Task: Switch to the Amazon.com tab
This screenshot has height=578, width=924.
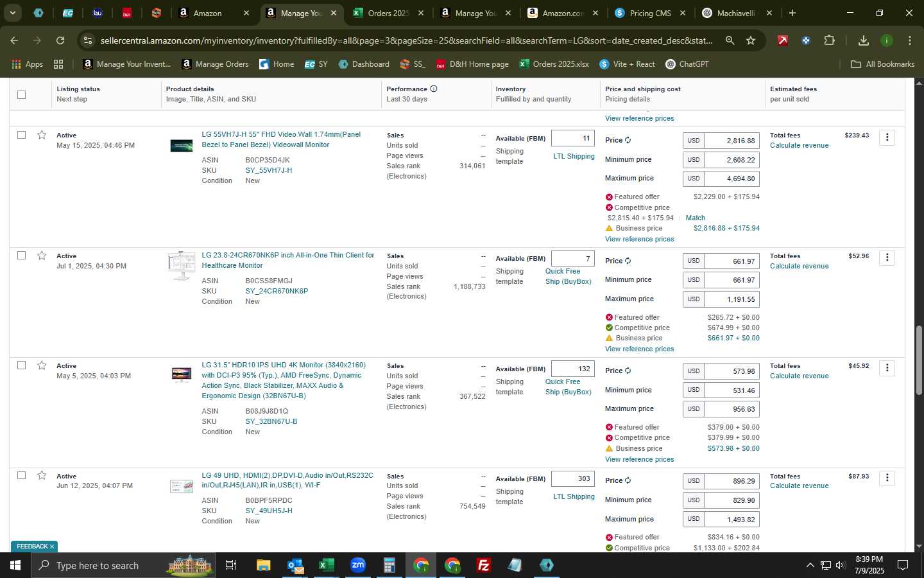Action: tap(563, 13)
